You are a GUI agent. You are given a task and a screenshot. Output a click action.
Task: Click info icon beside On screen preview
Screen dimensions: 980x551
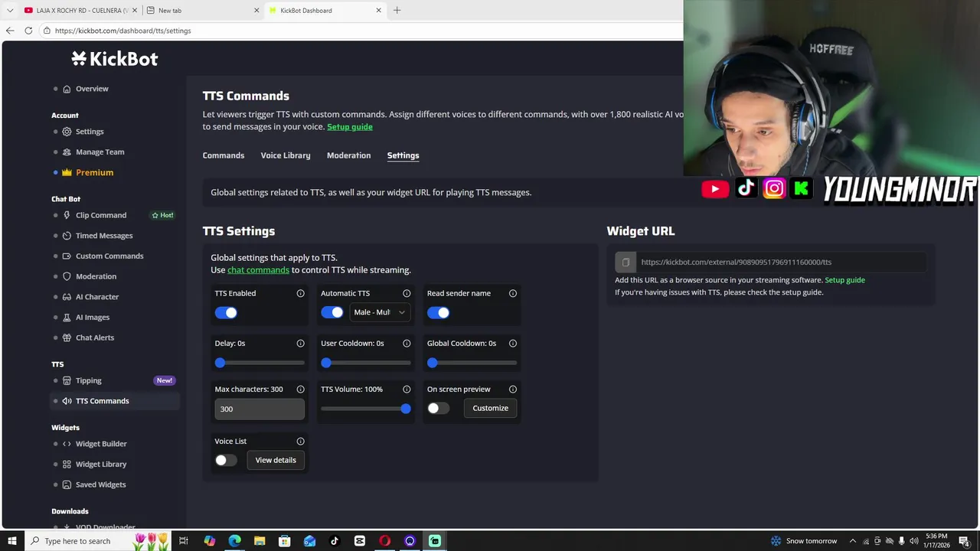(x=513, y=390)
